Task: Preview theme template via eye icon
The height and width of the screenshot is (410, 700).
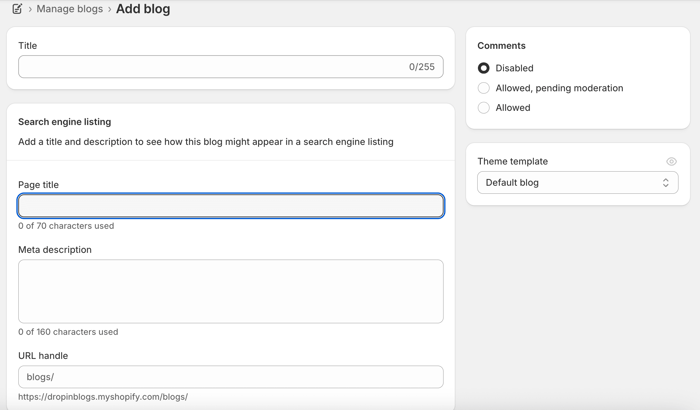Action: [671, 161]
